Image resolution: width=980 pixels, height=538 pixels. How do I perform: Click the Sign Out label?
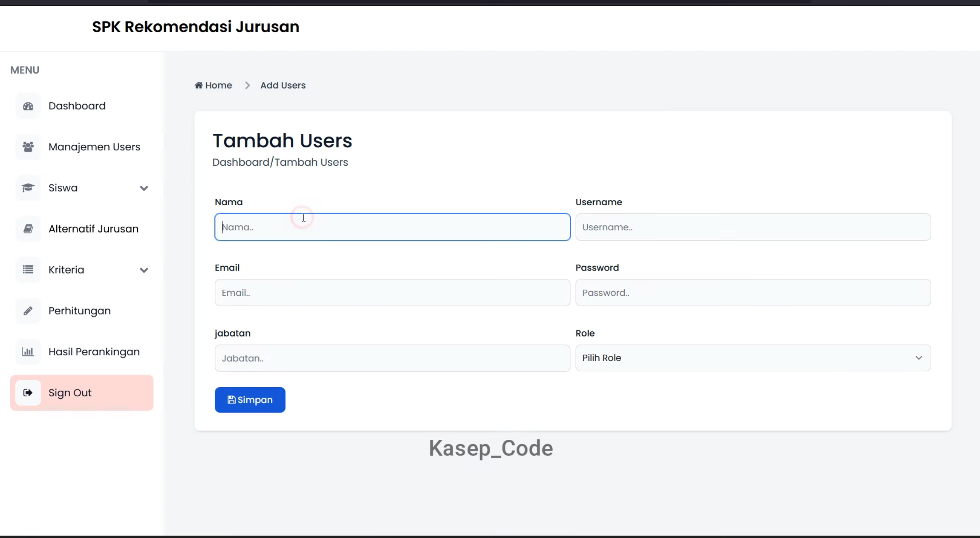coord(70,393)
